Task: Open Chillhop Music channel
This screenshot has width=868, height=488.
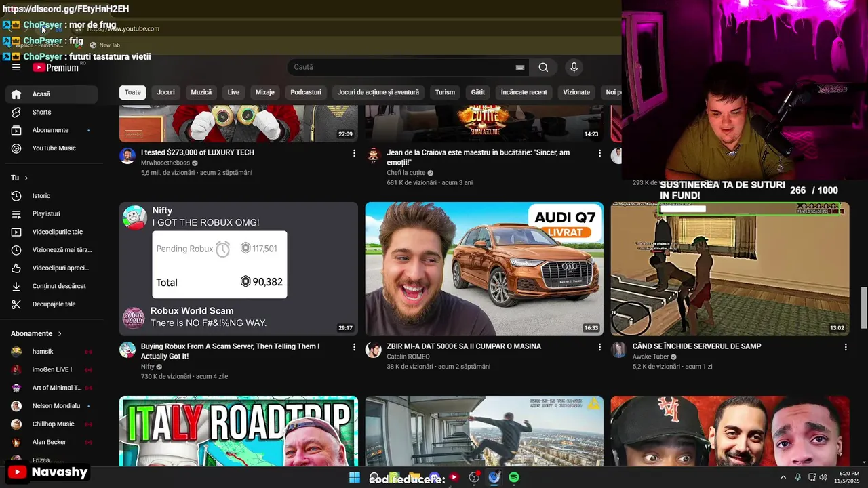Action: (x=52, y=424)
